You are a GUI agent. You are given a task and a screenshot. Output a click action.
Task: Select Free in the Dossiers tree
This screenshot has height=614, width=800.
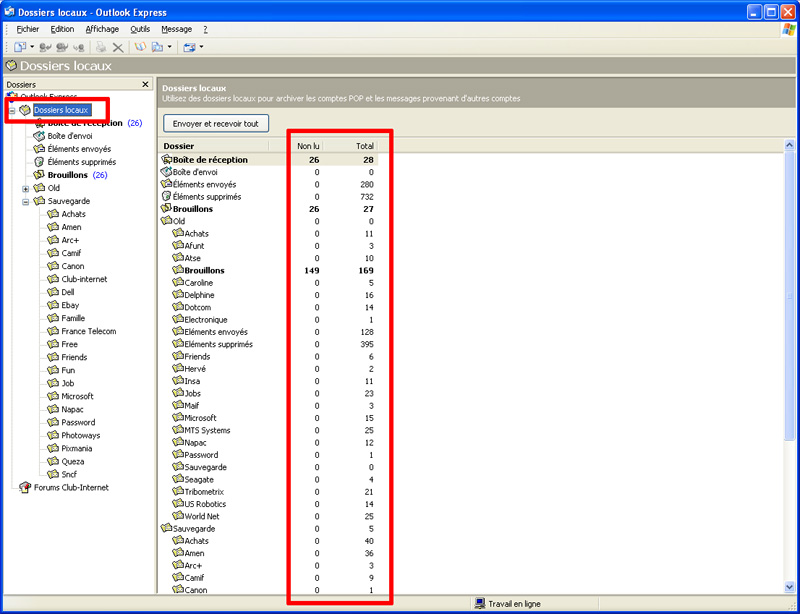[69, 344]
